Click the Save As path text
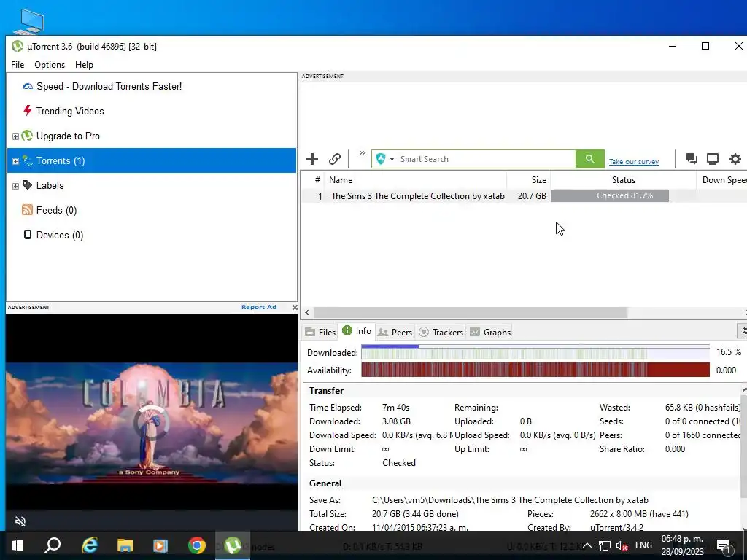 click(x=510, y=500)
